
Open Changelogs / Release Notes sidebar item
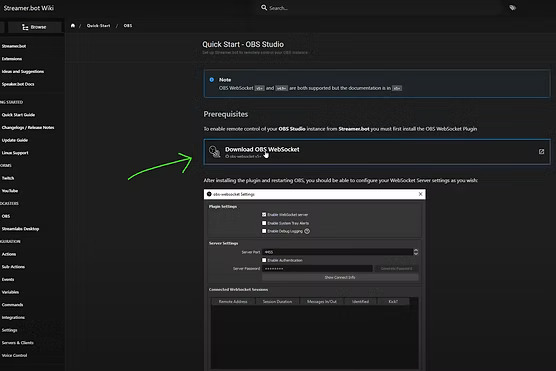(28, 127)
